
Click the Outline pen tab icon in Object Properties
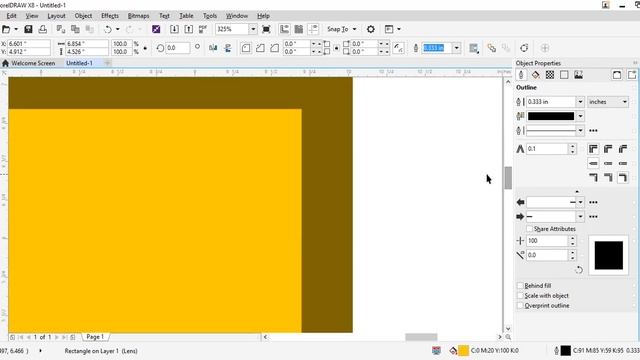pos(521,75)
